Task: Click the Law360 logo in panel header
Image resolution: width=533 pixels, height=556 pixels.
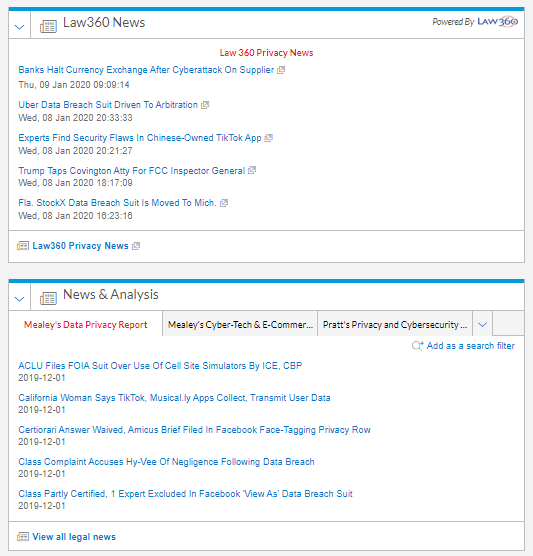Action: pos(498,22)
